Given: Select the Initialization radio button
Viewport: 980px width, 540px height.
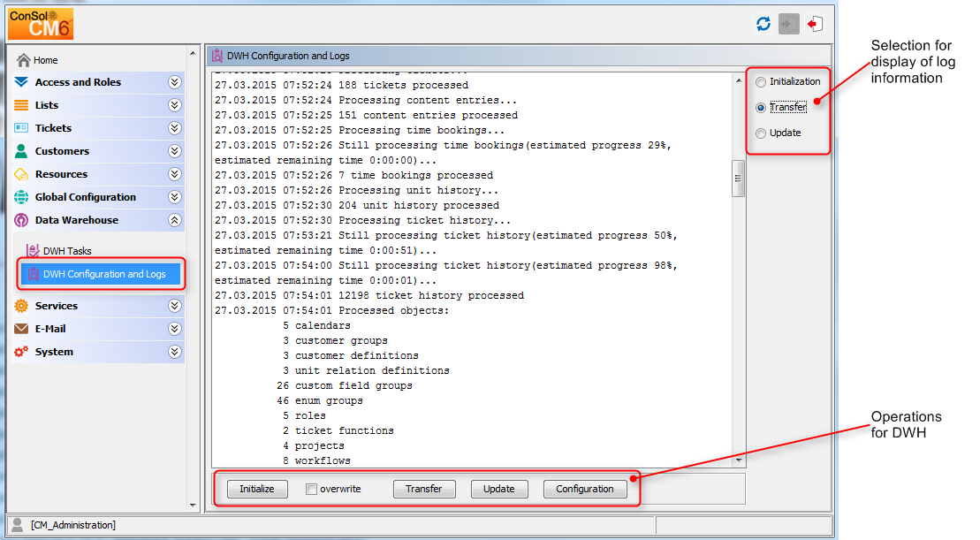Looking at the screenshot, I should [x=760, y=81].
